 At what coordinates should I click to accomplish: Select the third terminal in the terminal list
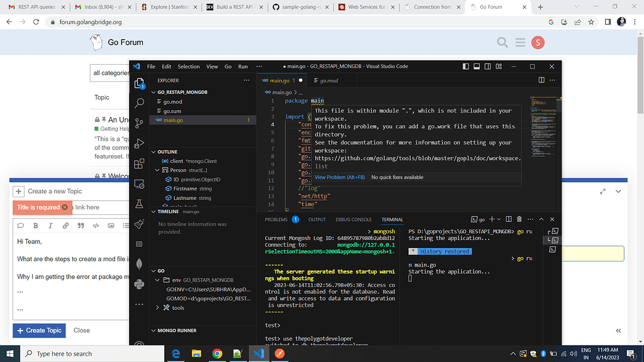coord(553,250)
